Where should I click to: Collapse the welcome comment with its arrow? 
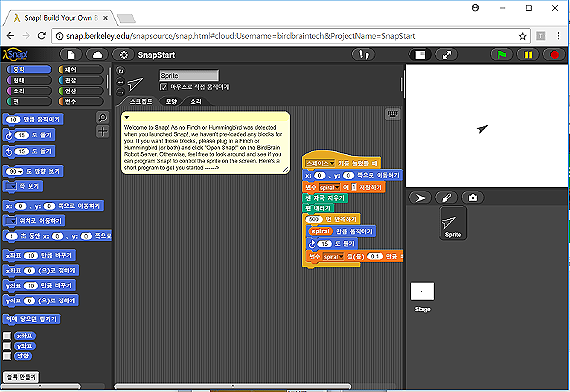[127, 117]
